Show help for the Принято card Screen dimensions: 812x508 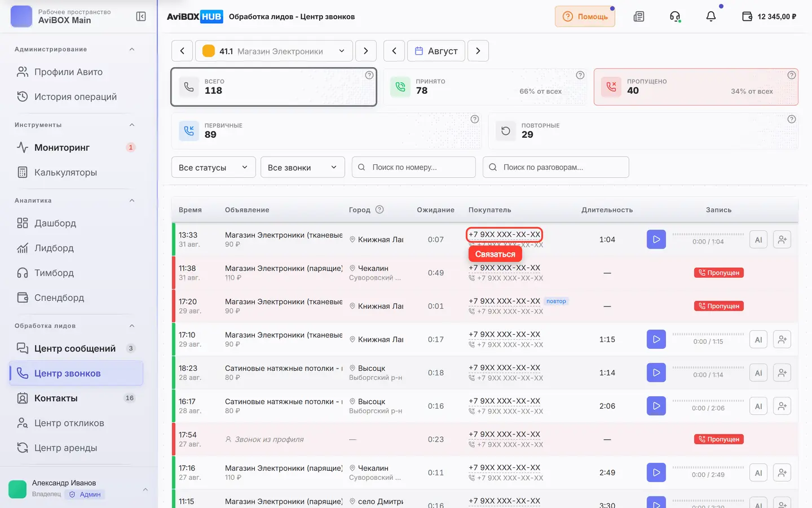tap(580, 75)
